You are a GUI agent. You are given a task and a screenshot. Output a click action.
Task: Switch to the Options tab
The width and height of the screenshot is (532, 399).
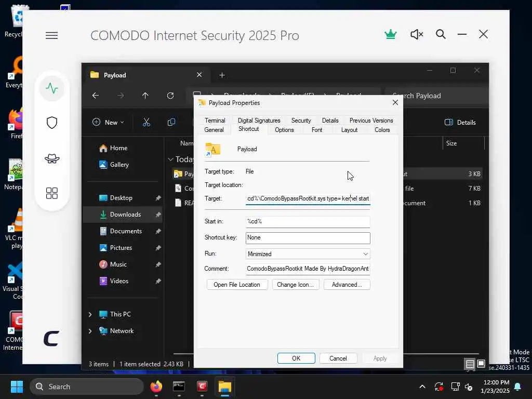tap(284, 129)
